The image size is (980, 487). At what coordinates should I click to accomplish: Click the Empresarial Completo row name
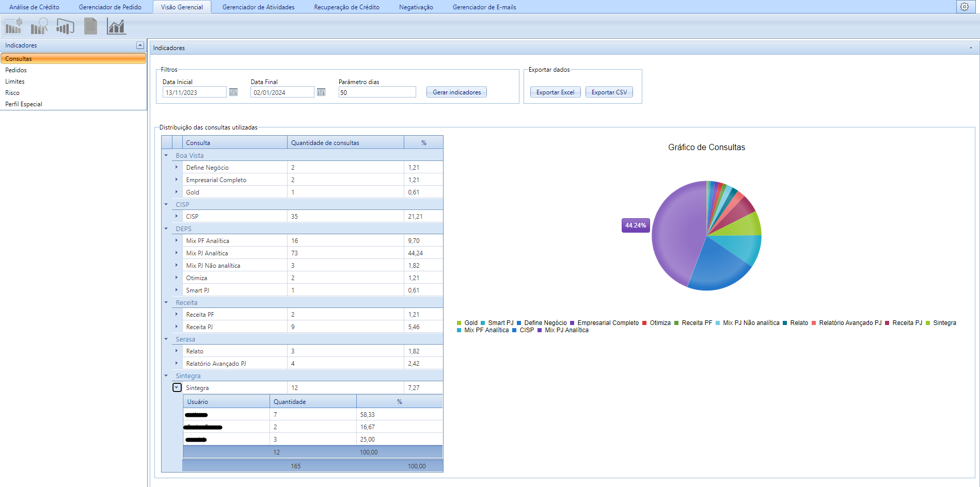coord(216,180)
